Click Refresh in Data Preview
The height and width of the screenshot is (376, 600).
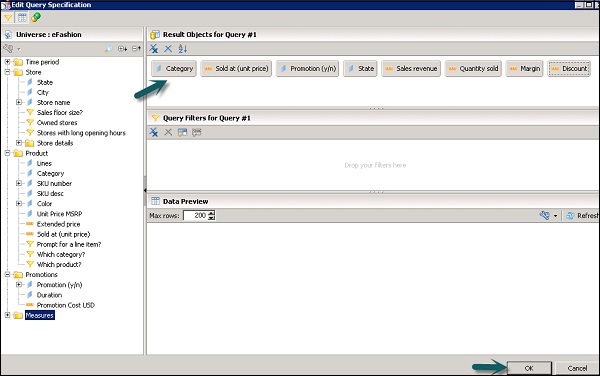582,216
